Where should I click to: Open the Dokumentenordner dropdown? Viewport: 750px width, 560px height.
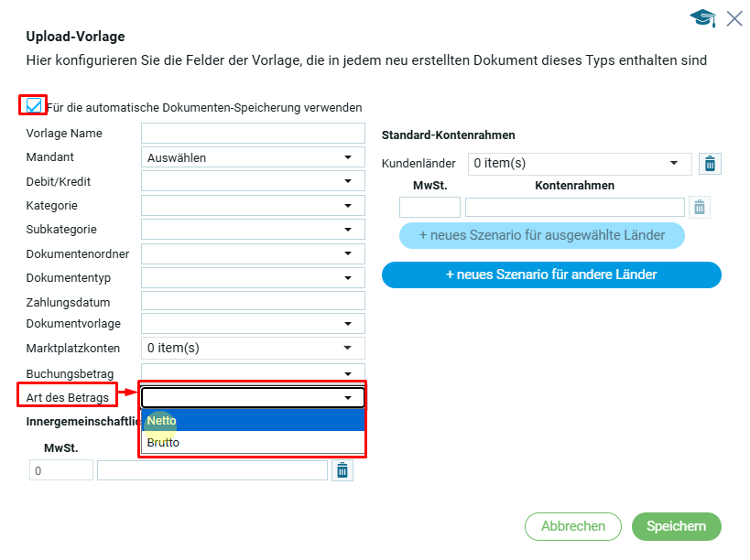pos(252,253)
